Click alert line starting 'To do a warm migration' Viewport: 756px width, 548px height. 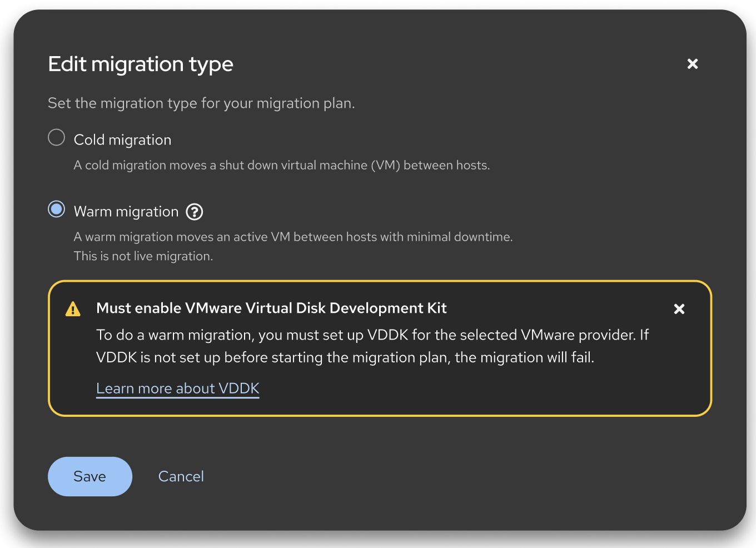372,335
